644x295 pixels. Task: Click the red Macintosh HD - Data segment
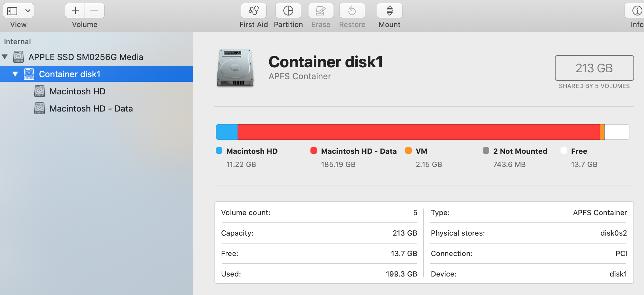click(x=418, y=132)
